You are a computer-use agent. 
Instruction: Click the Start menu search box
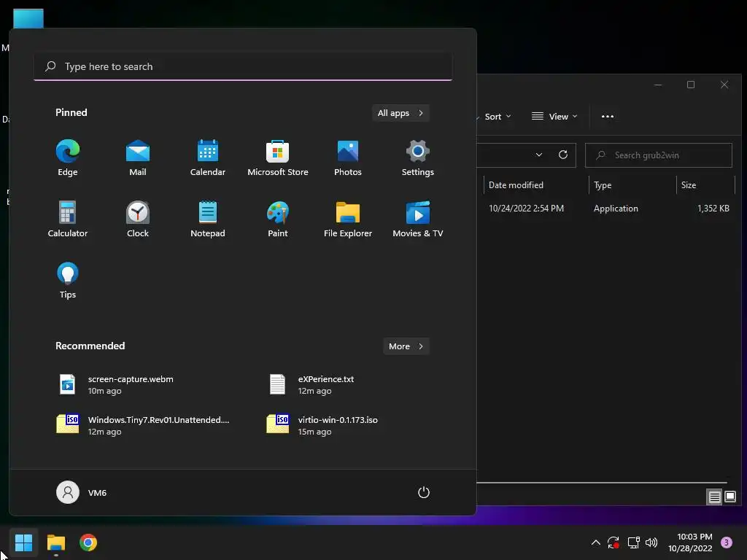pyautogui.click(x=243, y=66)
